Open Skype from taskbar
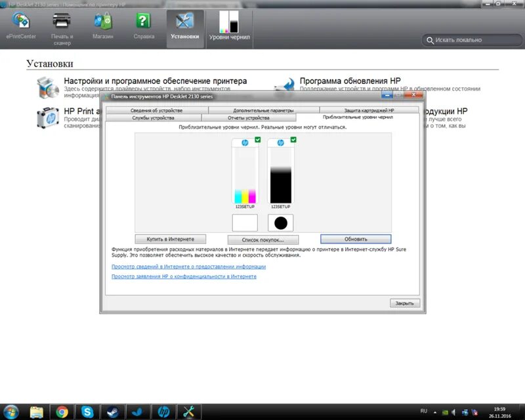 [87, 412]
